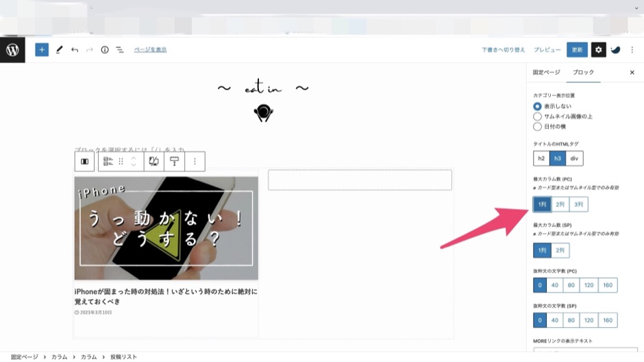Set SP excerpt length to 40
This screenshot has height=362, width=644.
pos(554,320)
